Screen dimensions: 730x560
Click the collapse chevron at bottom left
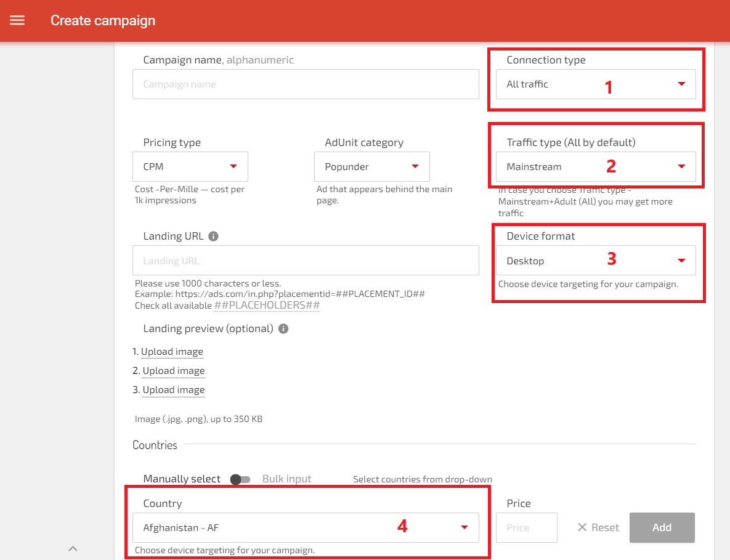[73, 548]
